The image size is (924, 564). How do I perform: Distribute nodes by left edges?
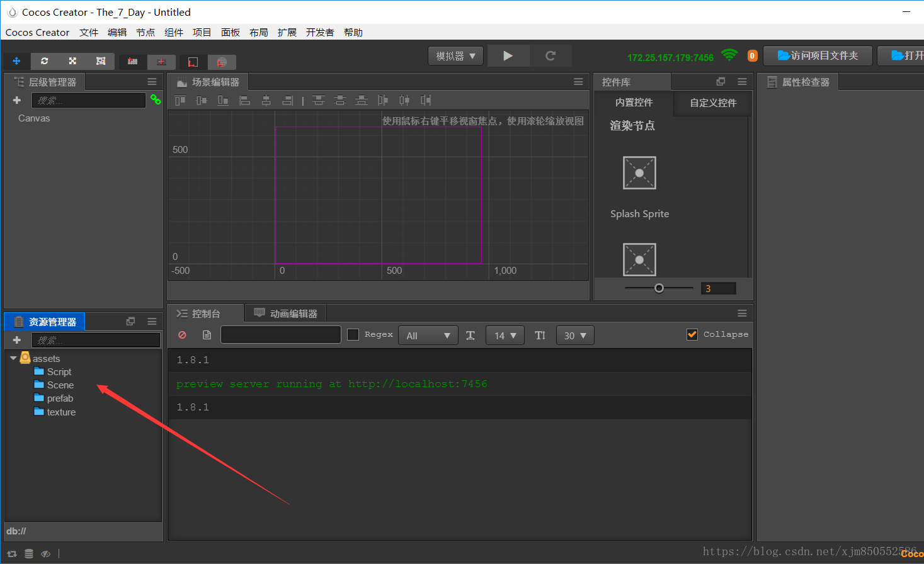tap(383, 100)
